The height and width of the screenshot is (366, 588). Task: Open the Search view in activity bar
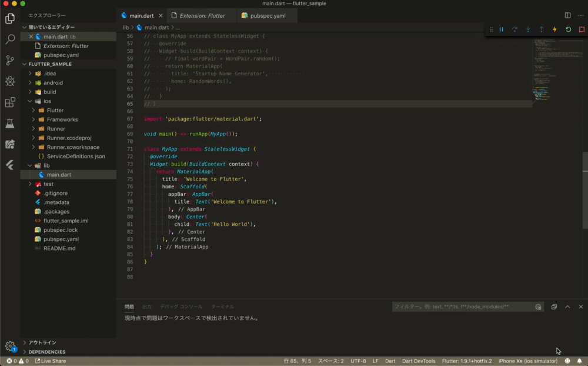[10, 39]
